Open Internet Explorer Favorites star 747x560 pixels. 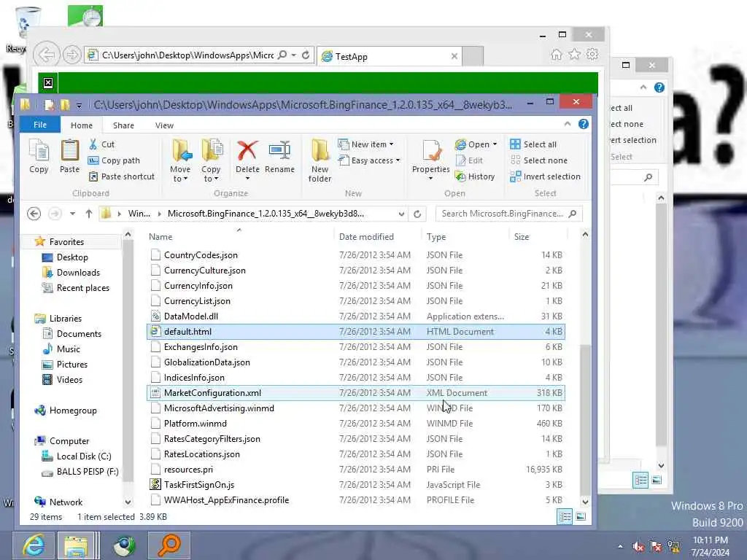[x=575, y=54]
